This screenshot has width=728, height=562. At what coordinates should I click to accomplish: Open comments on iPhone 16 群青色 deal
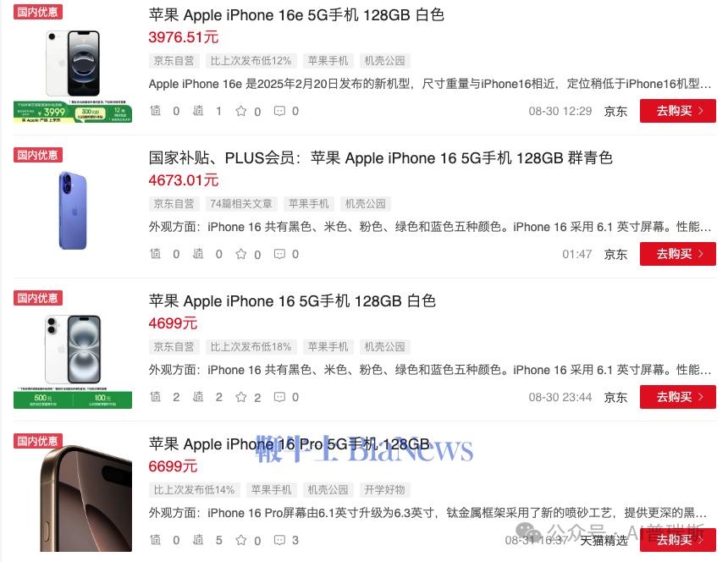279,254
